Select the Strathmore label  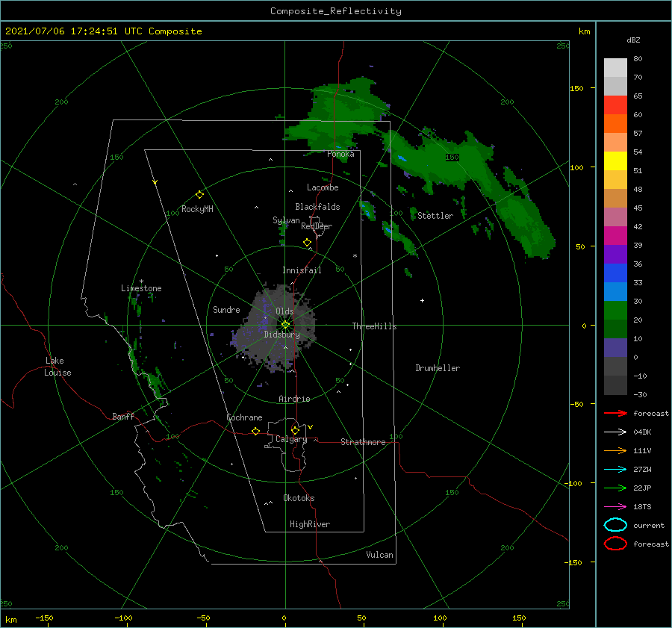(x=363, y=442)
